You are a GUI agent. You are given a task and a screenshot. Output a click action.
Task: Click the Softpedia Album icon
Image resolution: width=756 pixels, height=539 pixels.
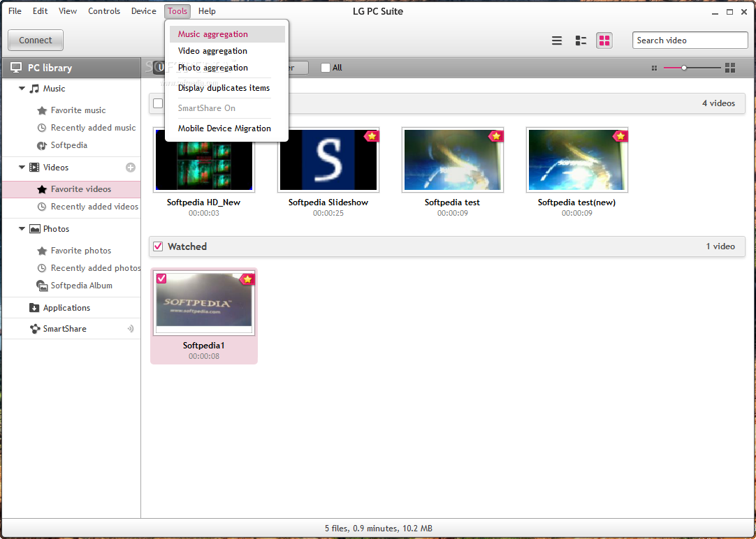(43, 286)
